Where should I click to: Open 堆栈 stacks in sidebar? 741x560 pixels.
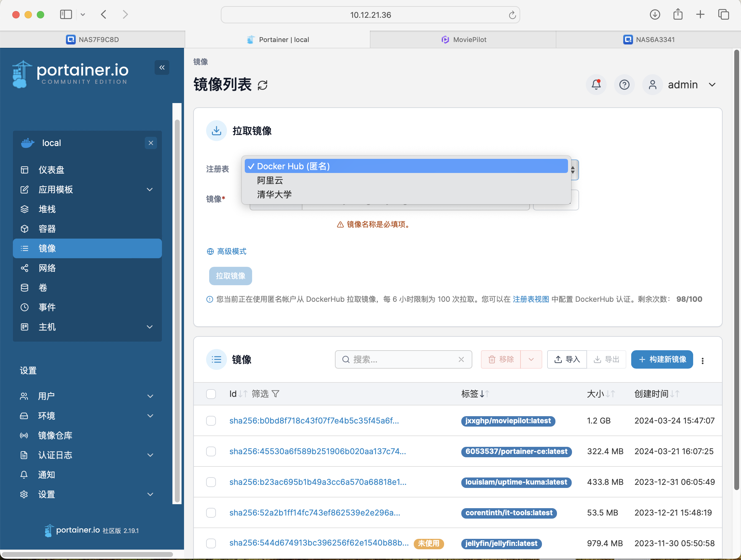pyautogui.click(x=87, y=209)
